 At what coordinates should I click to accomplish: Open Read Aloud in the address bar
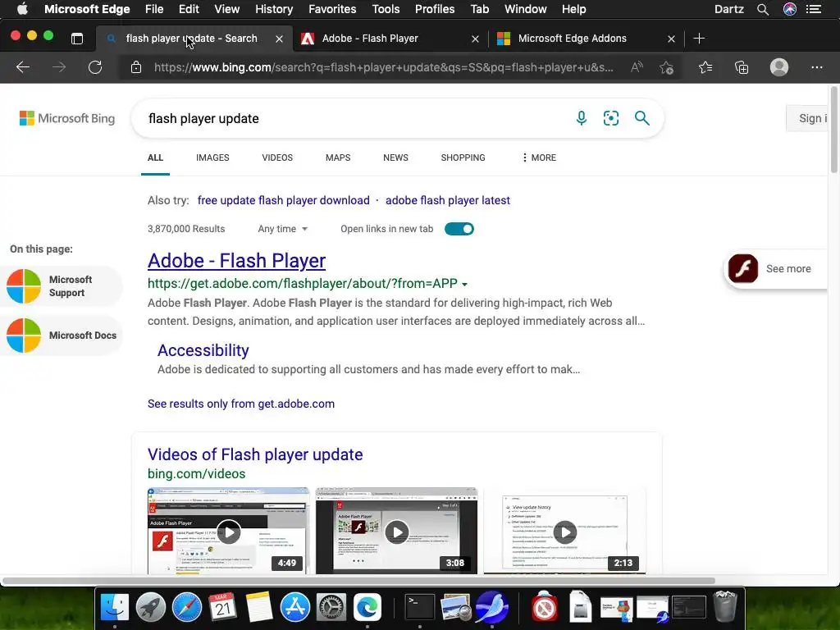(x=637, y=67)
